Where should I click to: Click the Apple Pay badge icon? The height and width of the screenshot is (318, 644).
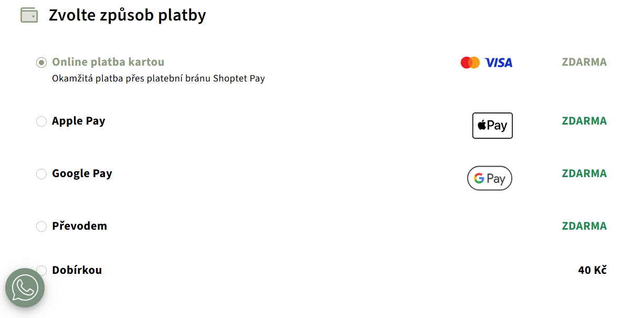492,126
